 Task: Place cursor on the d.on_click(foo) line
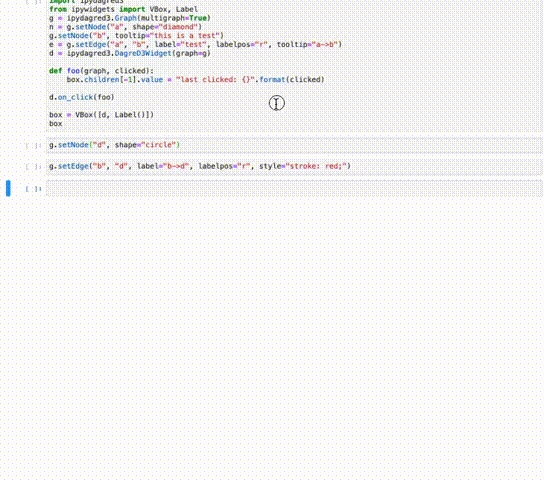pyautogui.click(x=82, y=97)
